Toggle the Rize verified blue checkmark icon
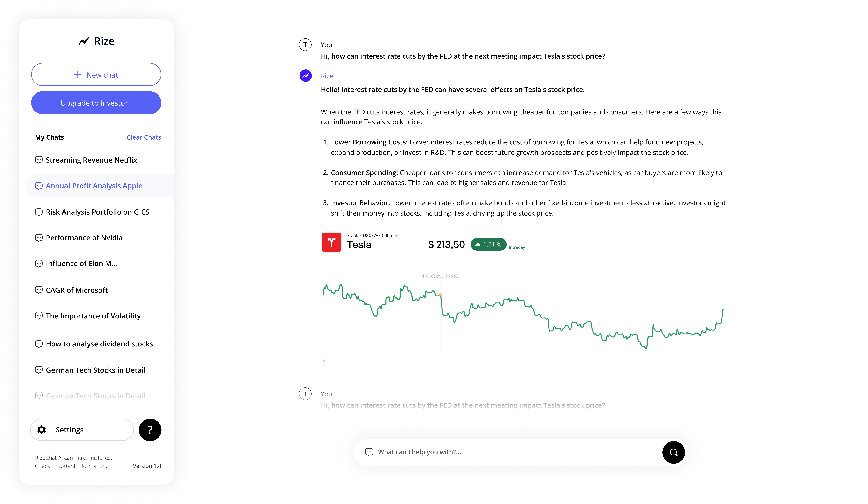The height and width of the screenshot is (504, 868). (x=306, y=76)
